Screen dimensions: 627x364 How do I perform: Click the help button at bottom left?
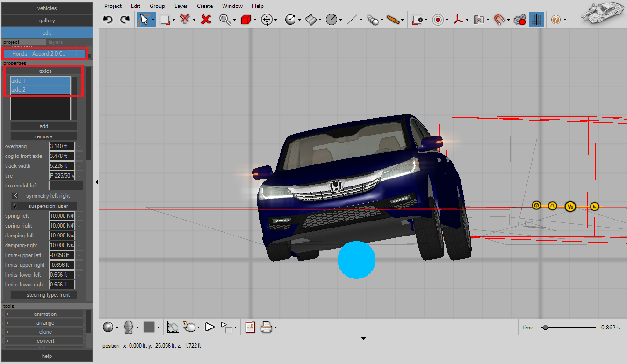point(47,356)
